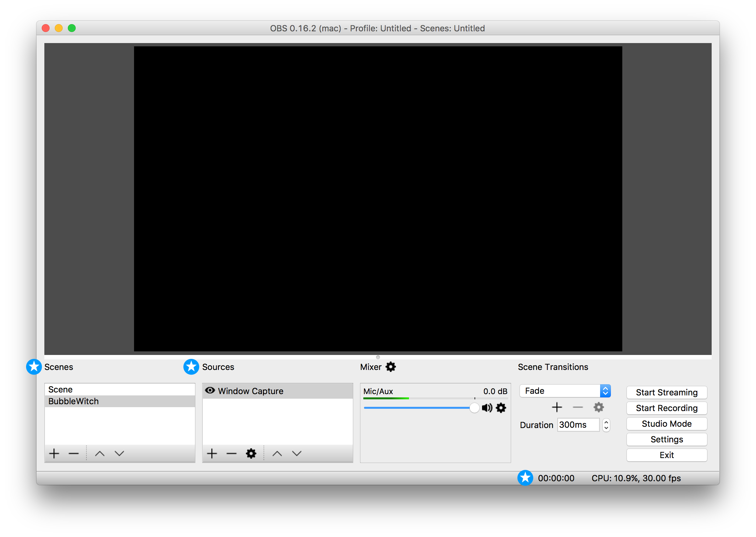Remove the selected scene
The height and width of the screenshot is (537, 756).
(x=73, y=453)
